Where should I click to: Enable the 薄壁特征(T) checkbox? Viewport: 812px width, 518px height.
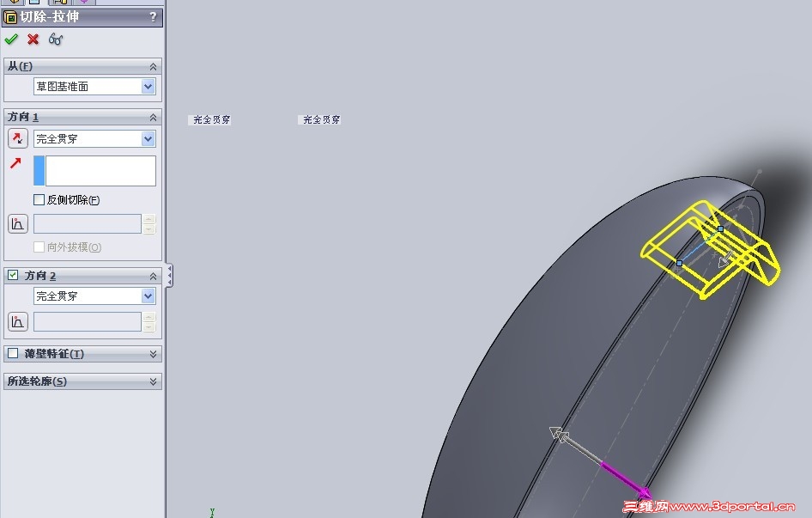click(x=13, y=353)
